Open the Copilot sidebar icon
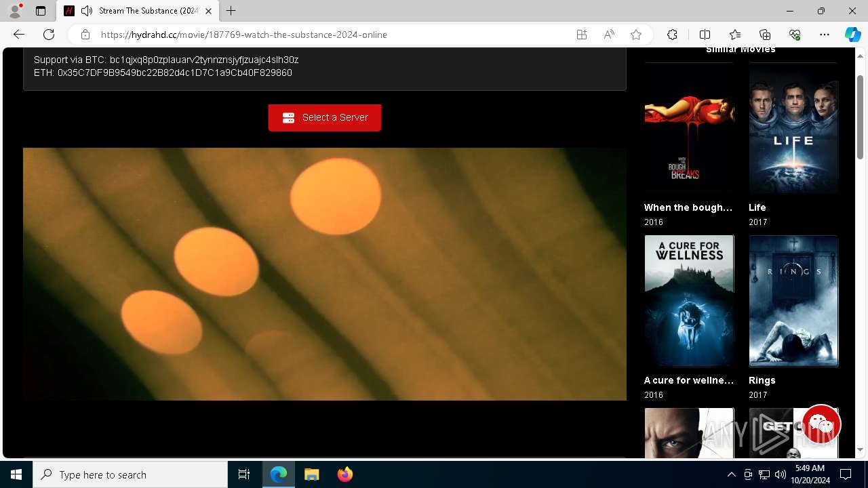The image size is (868, 488). click(852, 35)
